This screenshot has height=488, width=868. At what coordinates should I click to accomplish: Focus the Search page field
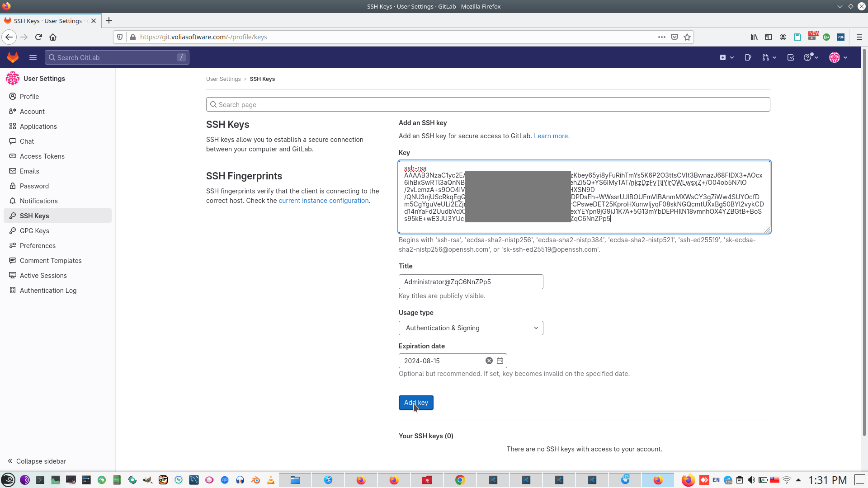[488, 105]
